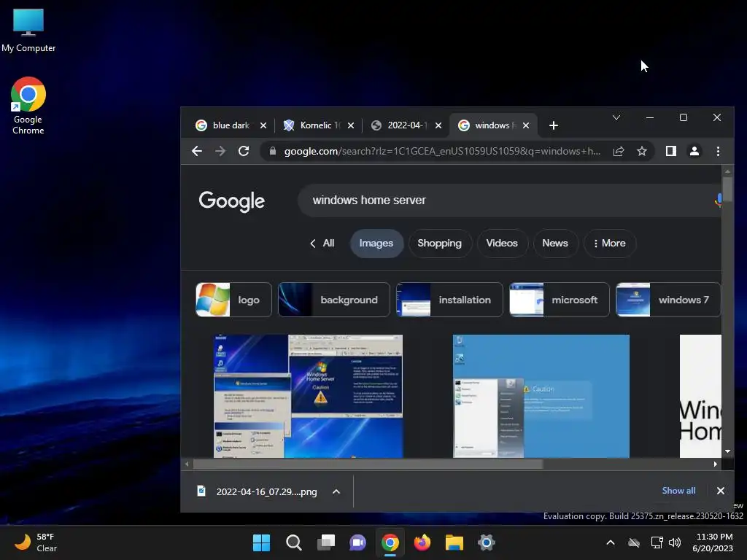The image size is (747, 560).
Task: Close the 2022-04 tab
Action: 438,125
